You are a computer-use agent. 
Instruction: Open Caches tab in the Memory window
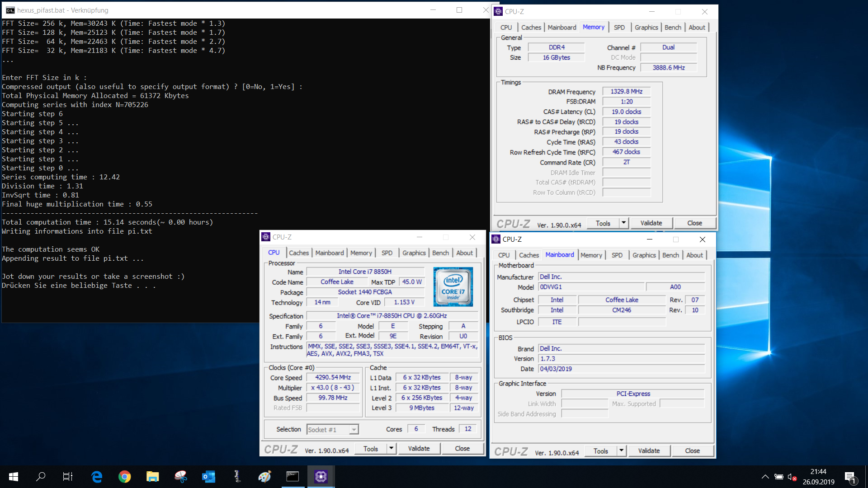click(531, 28)
